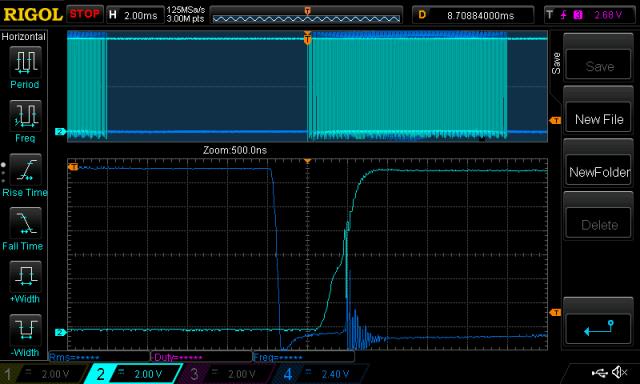Open the horizontal timebase 2.00ms setting
The width and height of the screenshot is (640, 384).
click(x=135, y=15)
